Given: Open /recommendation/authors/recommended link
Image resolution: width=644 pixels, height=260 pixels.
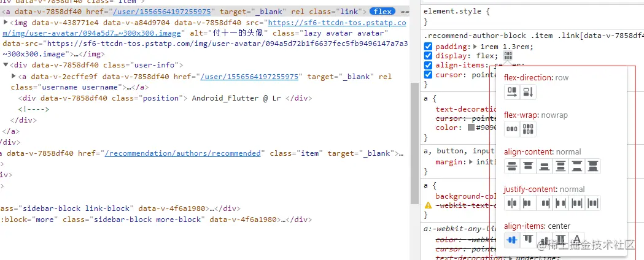Looking at the screenshot, I should pos(183,153).
